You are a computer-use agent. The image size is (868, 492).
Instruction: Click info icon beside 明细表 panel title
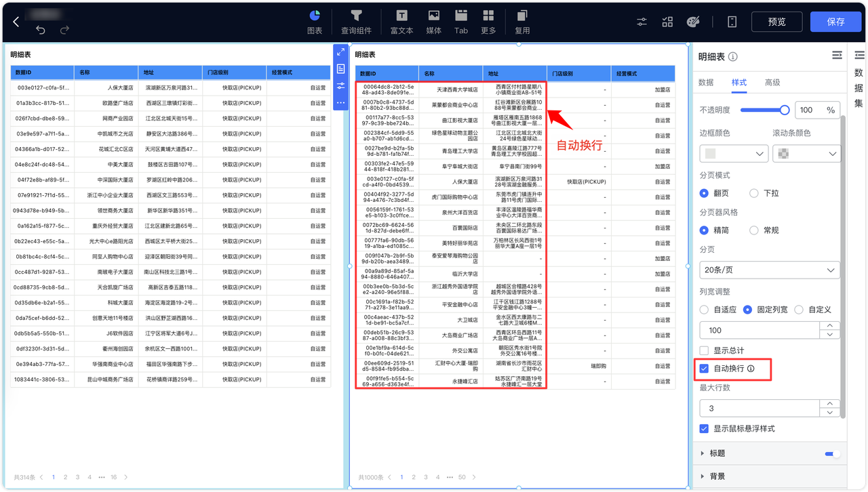(x=733, y=57)
